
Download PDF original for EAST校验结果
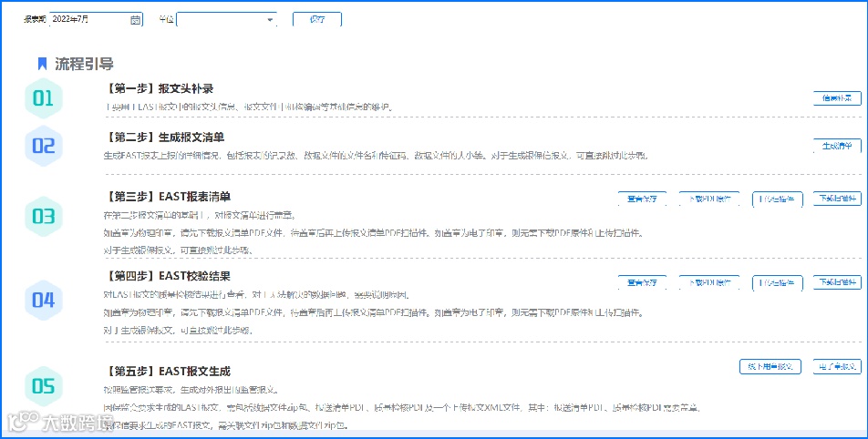[709, 282]
